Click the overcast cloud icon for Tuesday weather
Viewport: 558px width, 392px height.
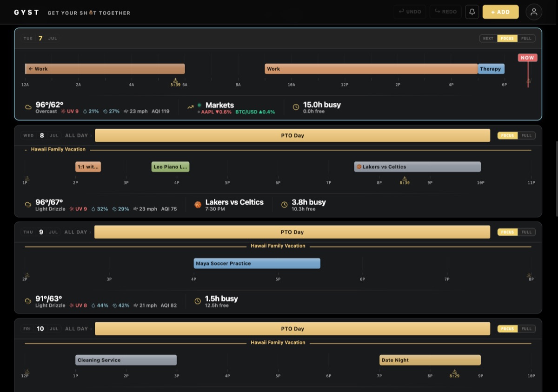[x=28, y=107]
